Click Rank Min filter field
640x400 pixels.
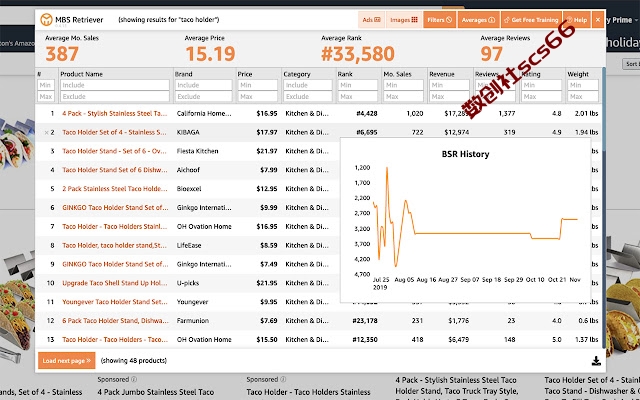tap(358, 85)
